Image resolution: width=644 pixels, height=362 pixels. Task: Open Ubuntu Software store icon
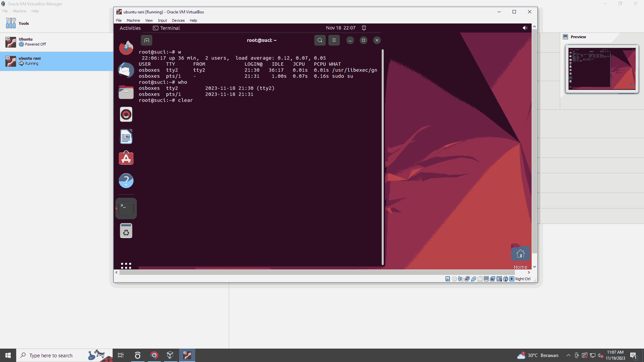126,158
